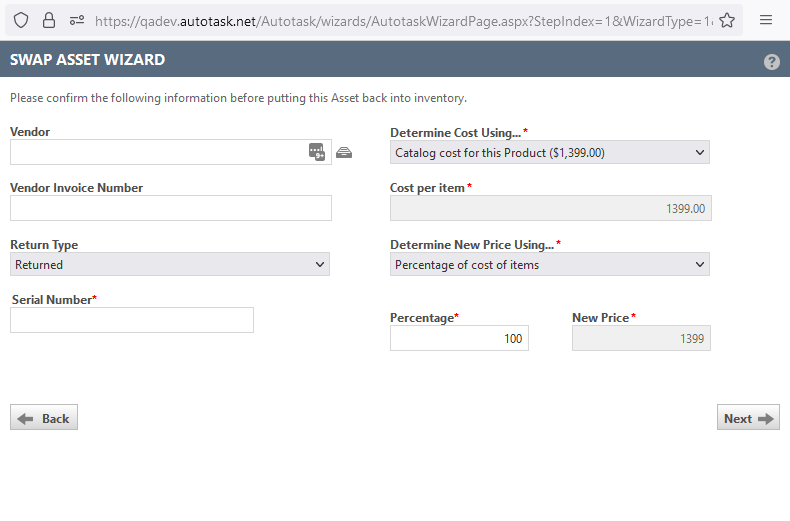Click the Cost per item field
Image resolution: width=790 pixels, height=521 pixels.
pos(550,209)
